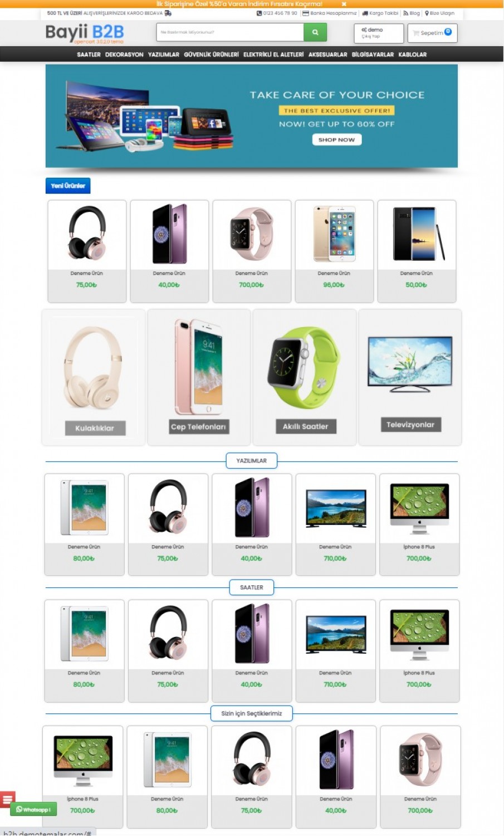Open the demo account dropdown
504x836 pixels.
pyautogui.click(x=379, y=33)
